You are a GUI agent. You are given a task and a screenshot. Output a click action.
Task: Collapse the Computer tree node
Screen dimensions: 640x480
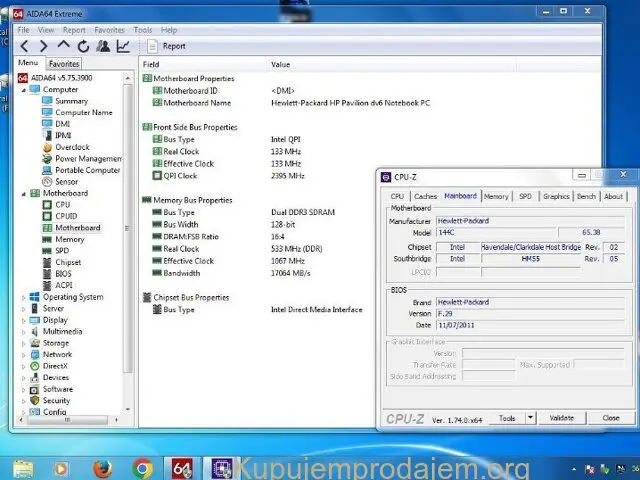(24, 90)
